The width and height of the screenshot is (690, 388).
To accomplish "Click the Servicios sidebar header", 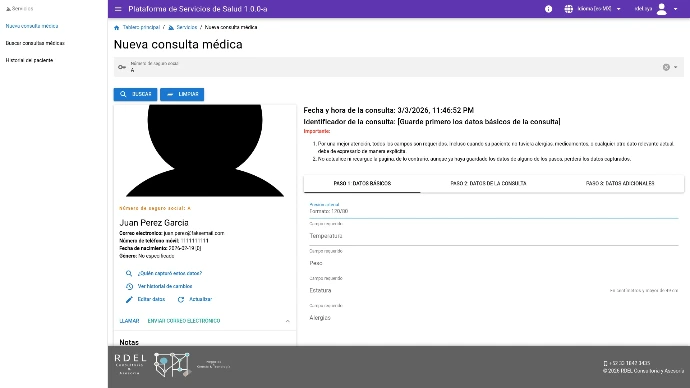I will point(19,8).
